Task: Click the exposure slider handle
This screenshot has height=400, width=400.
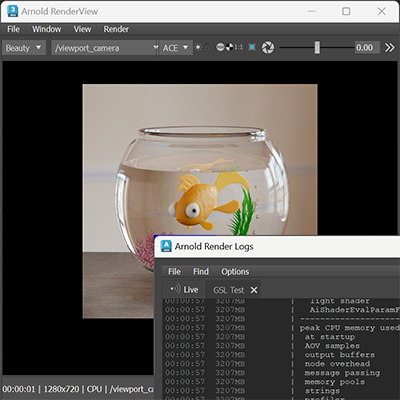Action: pos(317,48)
